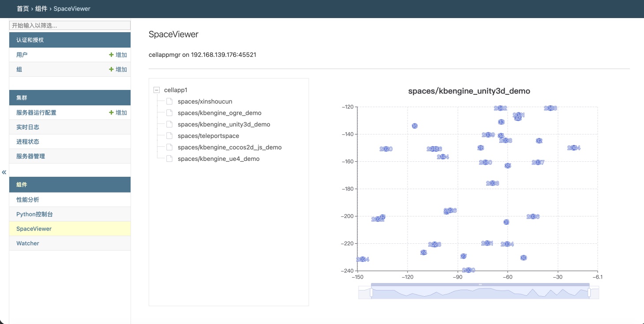This screenshot has width=644, height=324.
Task: Go to Python控制台 page
Action: click(x=34, y=214)
